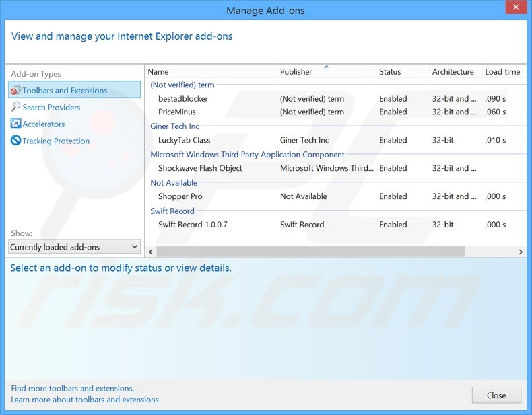
Task: Click the Close button
Action: point(496,395)
